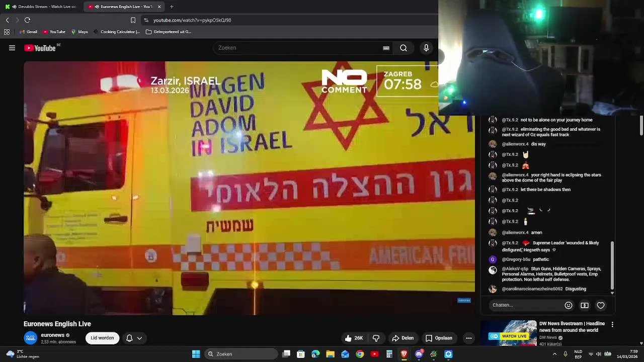Launch Microsoft Store from taskbar
The width and height of the screenshot is (644, 362).
point(301,354)
